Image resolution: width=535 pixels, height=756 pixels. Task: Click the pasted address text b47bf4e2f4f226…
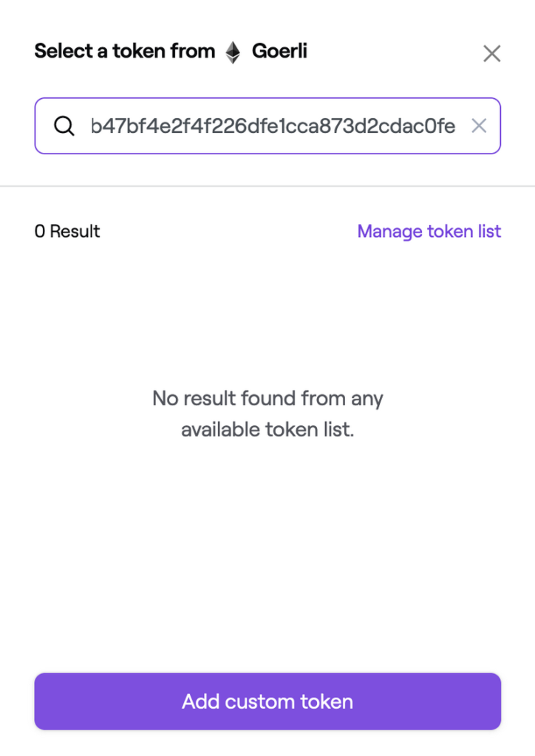point(272,126)
